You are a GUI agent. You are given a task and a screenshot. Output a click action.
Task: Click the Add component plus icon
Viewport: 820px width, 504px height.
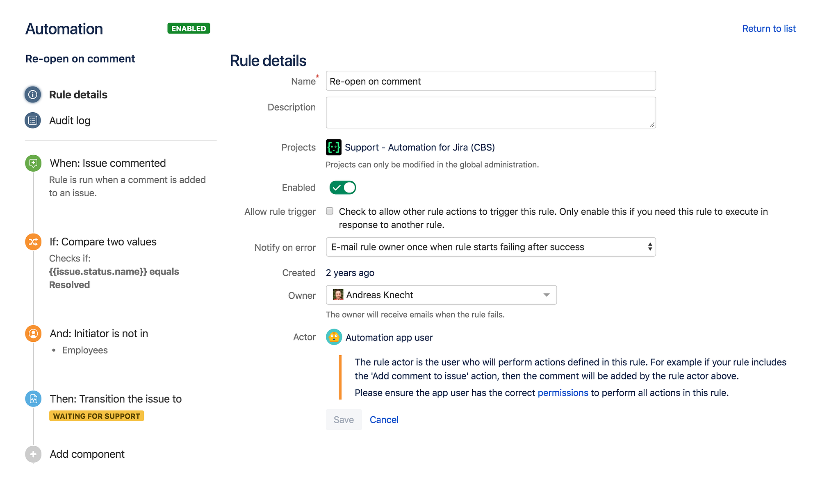click(x=33, y=454)
